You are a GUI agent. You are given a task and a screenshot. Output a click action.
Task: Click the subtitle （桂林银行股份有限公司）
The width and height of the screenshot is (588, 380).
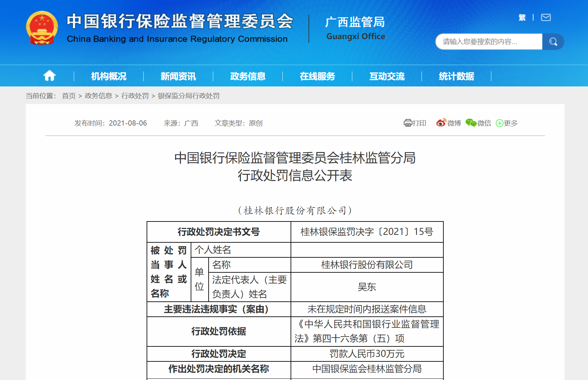pos(295,210)
